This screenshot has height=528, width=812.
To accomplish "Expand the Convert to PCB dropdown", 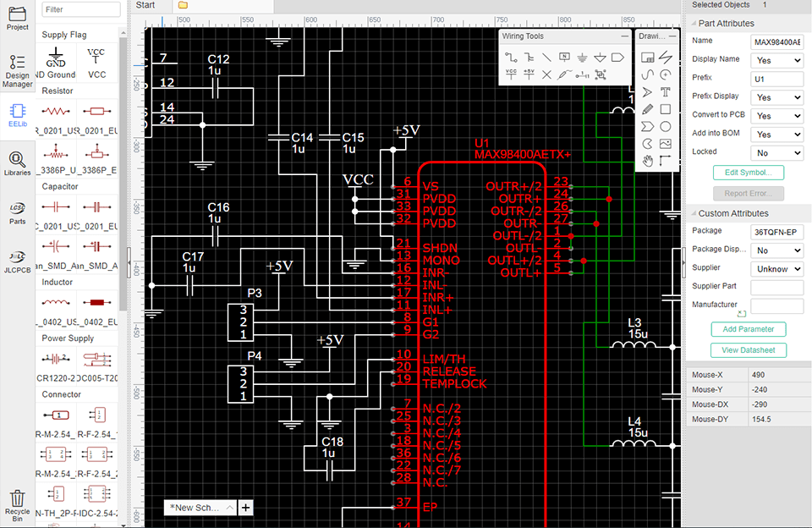I will tap(776, 116).
